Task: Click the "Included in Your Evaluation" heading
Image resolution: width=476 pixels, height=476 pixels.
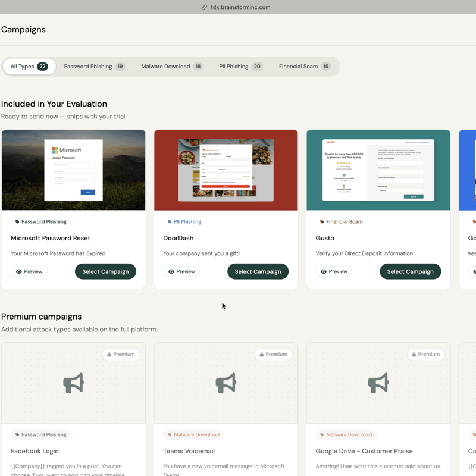Action: point(54,104)
